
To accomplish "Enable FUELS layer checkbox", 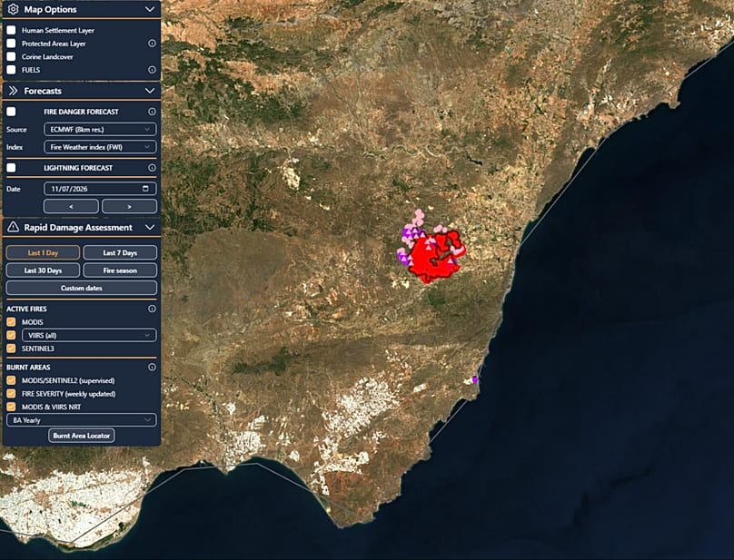I will coord(11,70).
